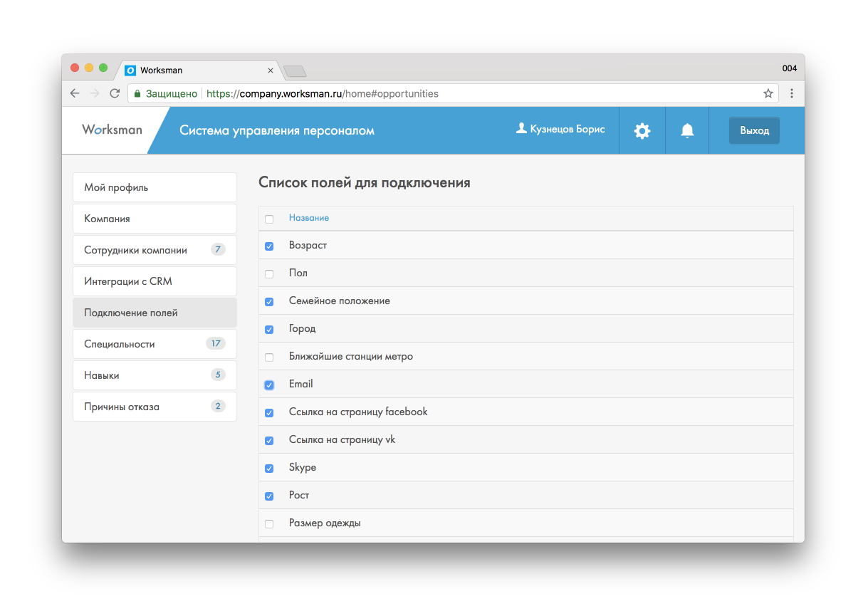Select the Специальности menu item
Viewport: 868px width, 611px height.
(155, 344)
